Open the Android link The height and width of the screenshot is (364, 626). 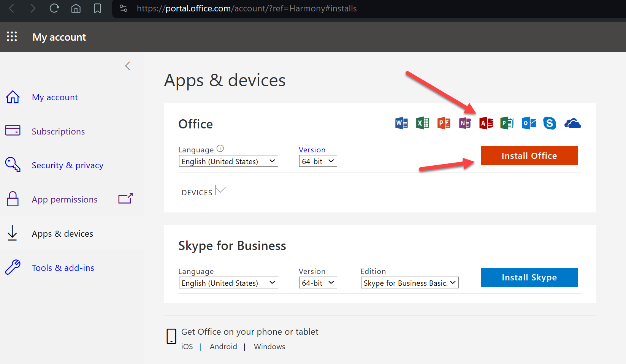pos(223,347)
